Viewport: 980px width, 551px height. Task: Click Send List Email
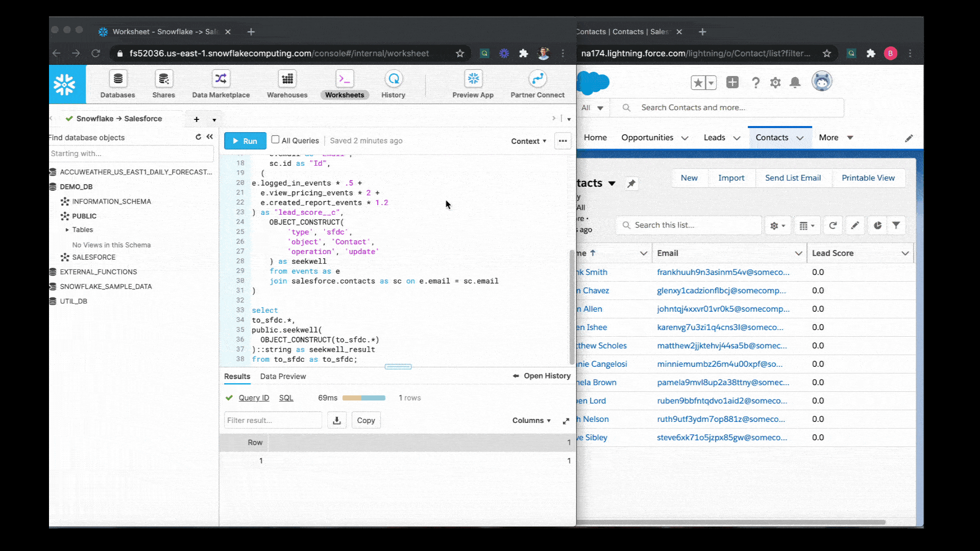(793, 178)
